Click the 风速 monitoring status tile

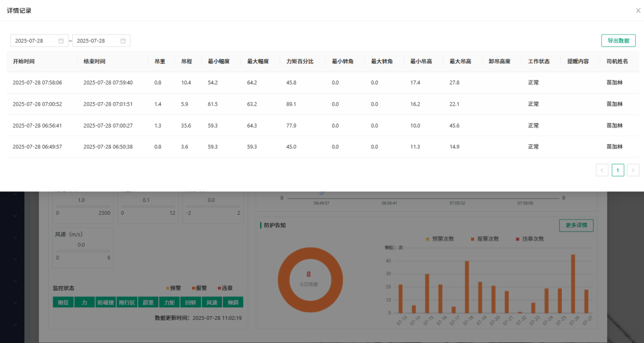pyautogui.click(x=212, y=302)
